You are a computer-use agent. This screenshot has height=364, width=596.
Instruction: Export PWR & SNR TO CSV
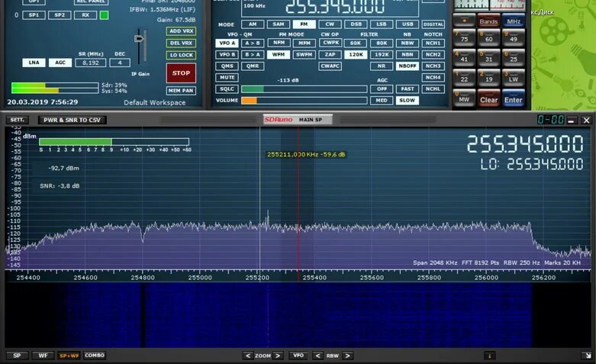pos(72,120)
